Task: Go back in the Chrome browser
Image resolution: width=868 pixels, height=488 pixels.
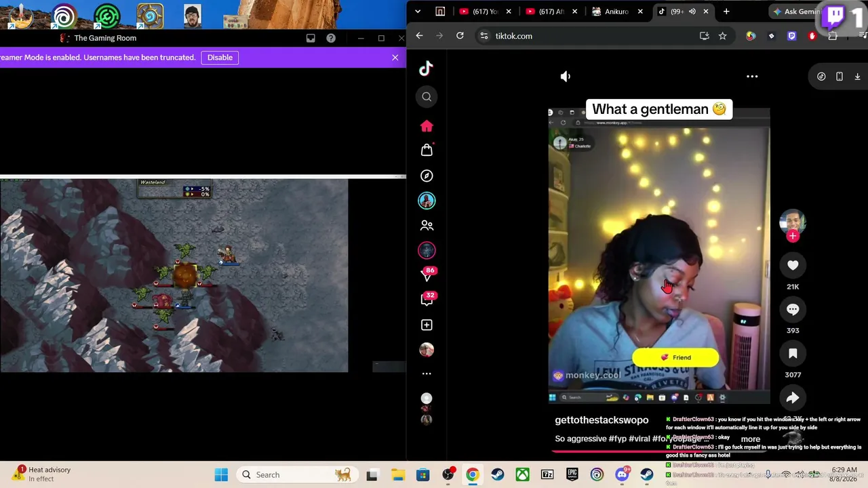Action: [x=419, y=36]
